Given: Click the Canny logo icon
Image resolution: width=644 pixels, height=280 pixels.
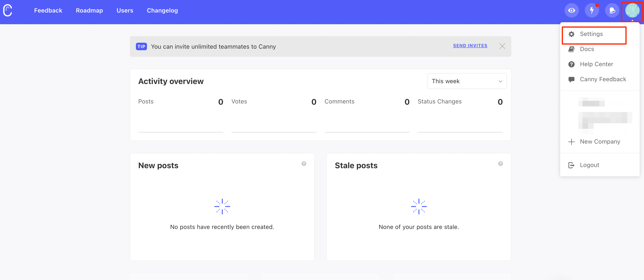Looking at the screenshot, I should click(8, 11).
